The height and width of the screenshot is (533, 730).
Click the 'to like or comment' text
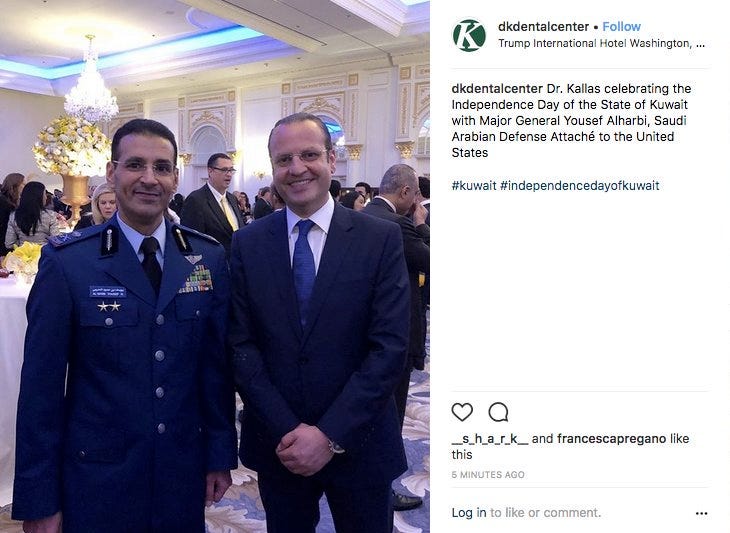coord(545,513)
